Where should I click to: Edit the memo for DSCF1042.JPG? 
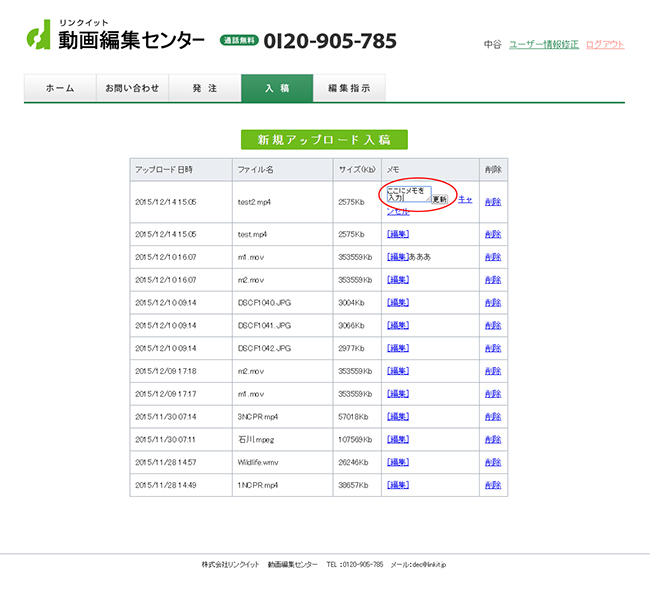pos(398,348)
